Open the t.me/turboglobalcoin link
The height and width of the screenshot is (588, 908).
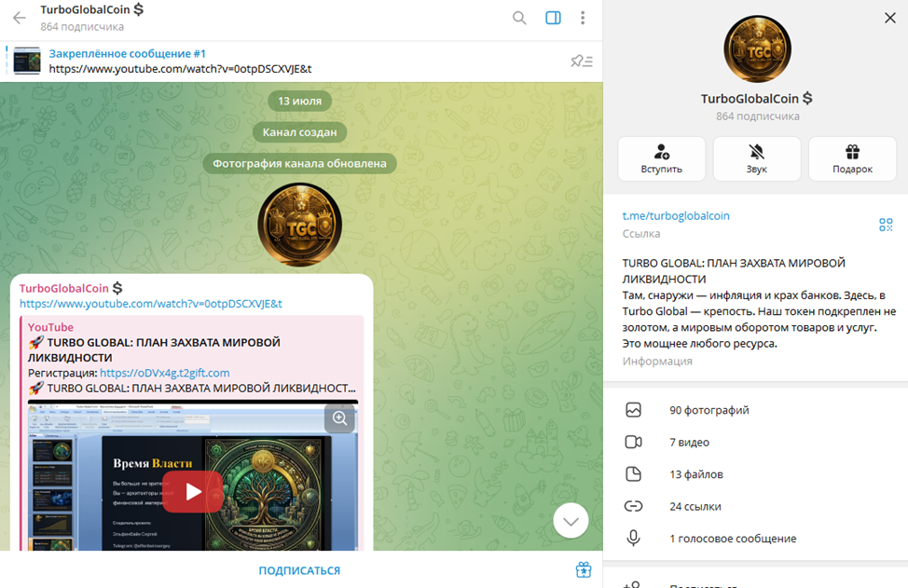676,216
